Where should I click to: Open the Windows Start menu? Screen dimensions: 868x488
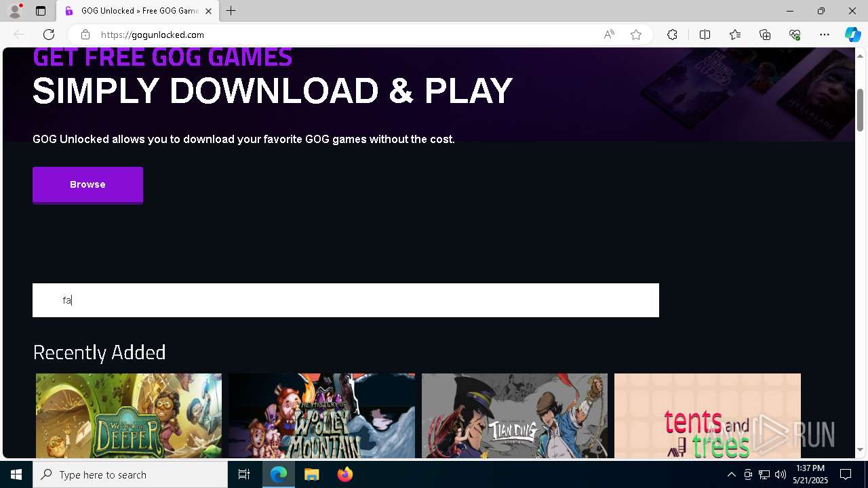(x=16, y=474)
